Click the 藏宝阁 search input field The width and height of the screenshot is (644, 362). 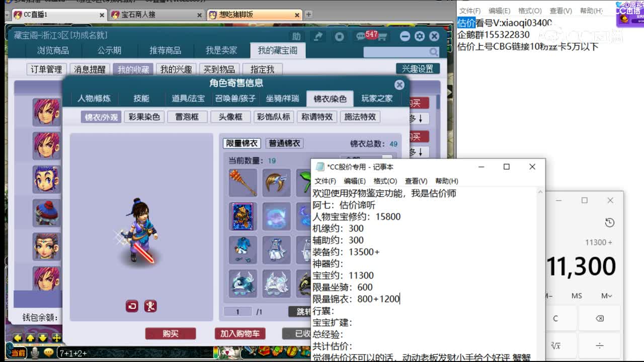pyautogui.click(x=396, y=52)
